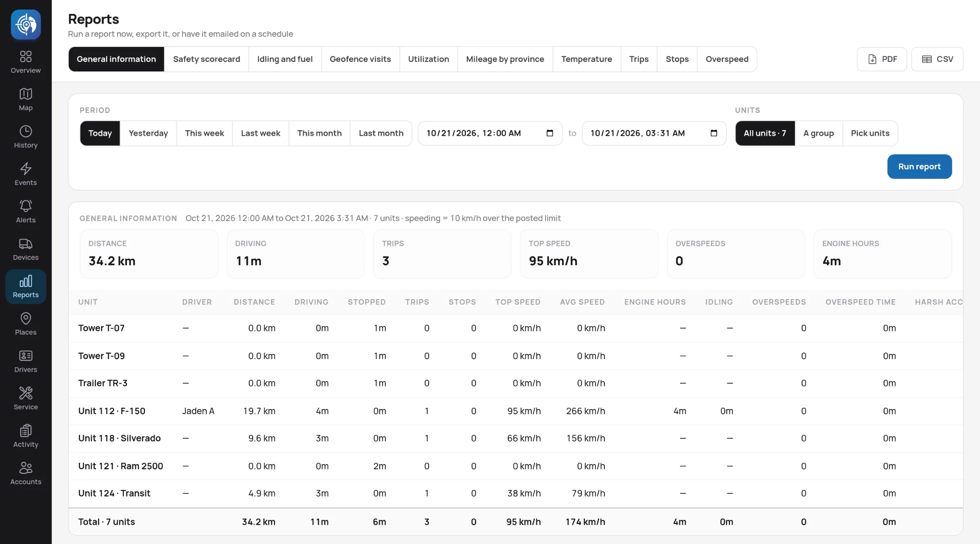Image resolution: width=980 pixels, height=544 pixels.
Task: Open the Temperature report tab
Action: (x=586, y=59)
